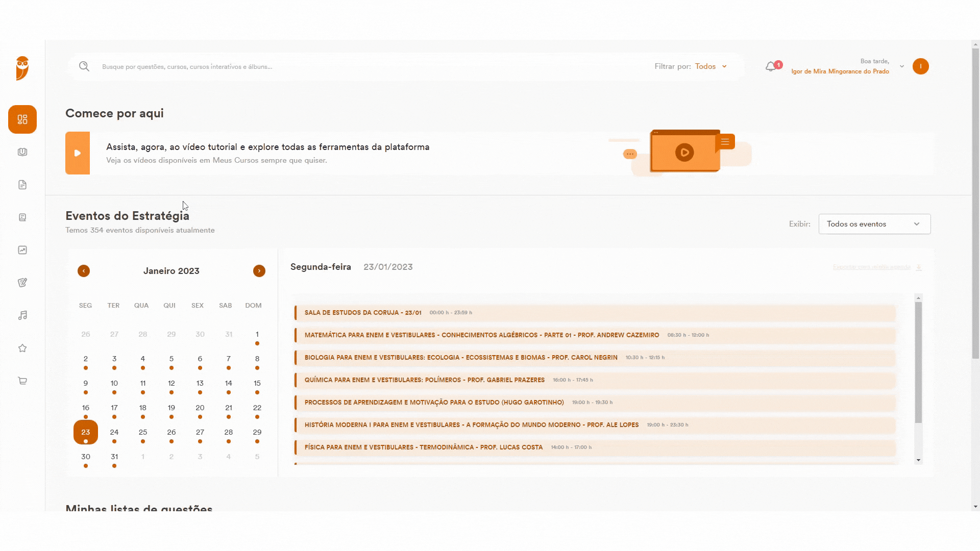Go to next month in calendar
980x551 pixels.
pos(259,271)
